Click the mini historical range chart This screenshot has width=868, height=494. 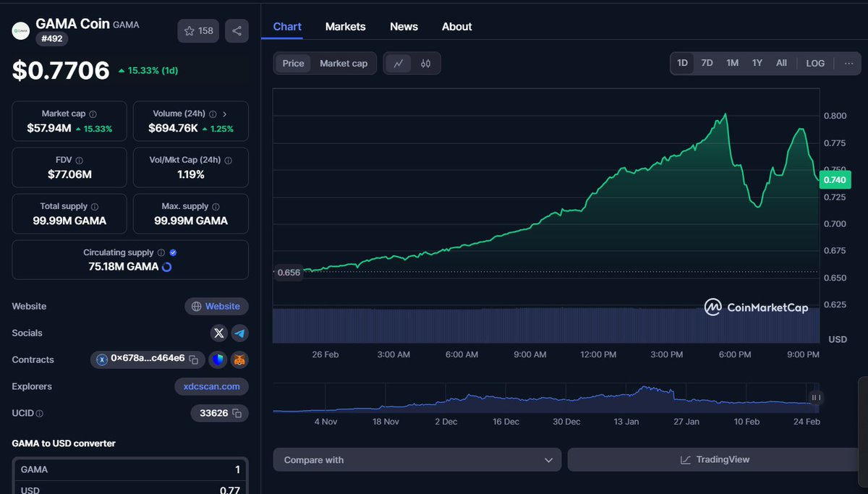[547, 399]
